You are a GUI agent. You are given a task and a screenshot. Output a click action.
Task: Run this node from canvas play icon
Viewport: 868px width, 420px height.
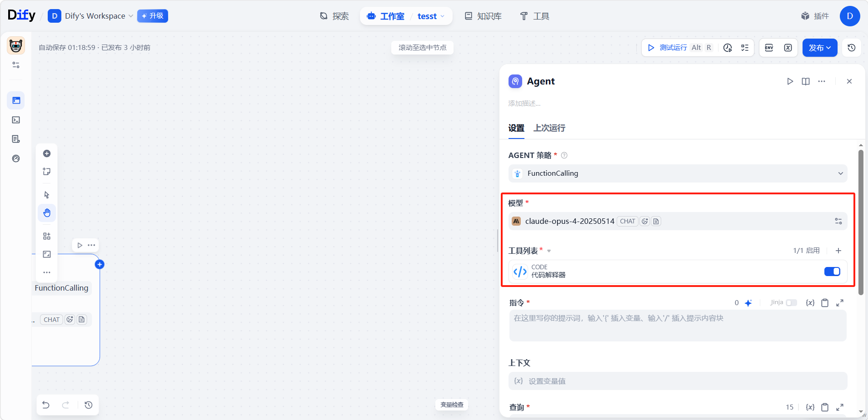pos(80,245)
